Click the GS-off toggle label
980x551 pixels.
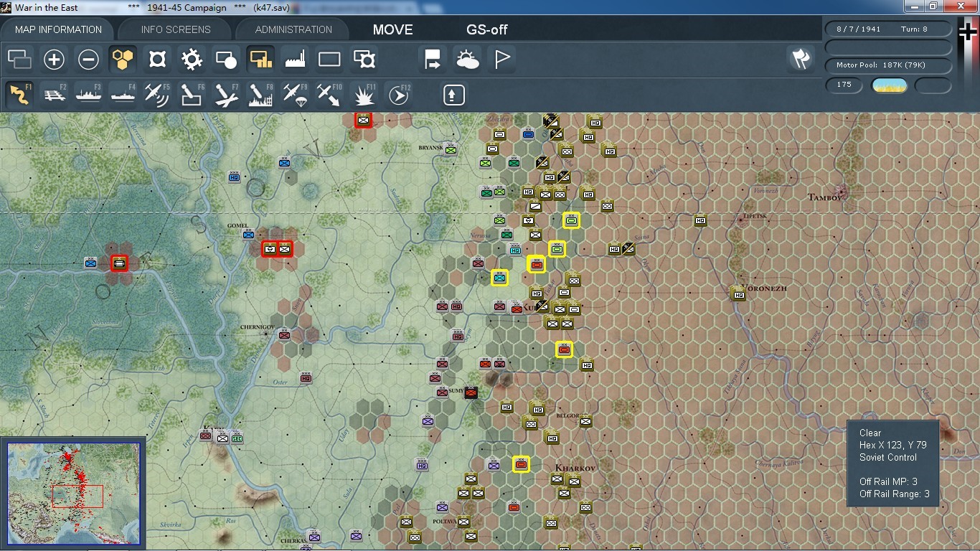coord(487,29)
